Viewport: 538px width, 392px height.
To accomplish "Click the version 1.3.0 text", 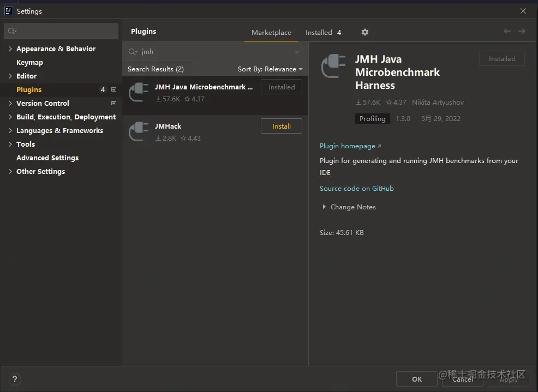I will click(403, 119).
